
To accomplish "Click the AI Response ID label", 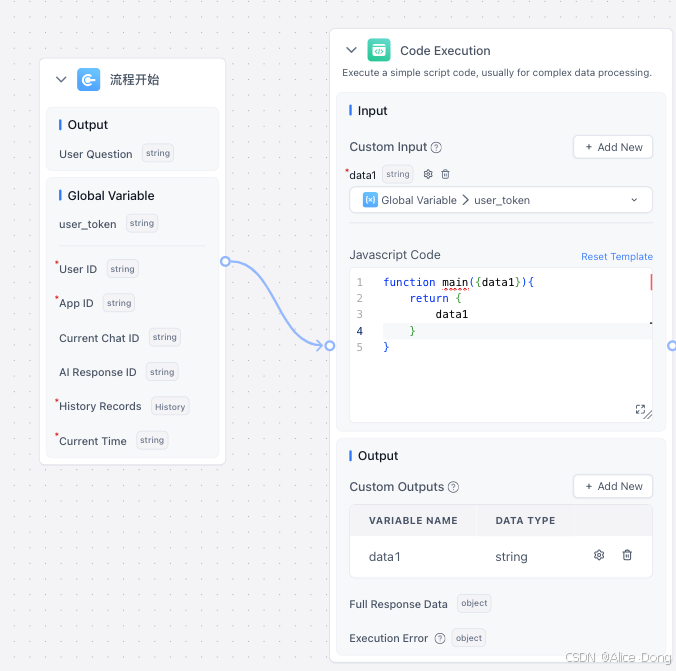I will pos(98,372).
